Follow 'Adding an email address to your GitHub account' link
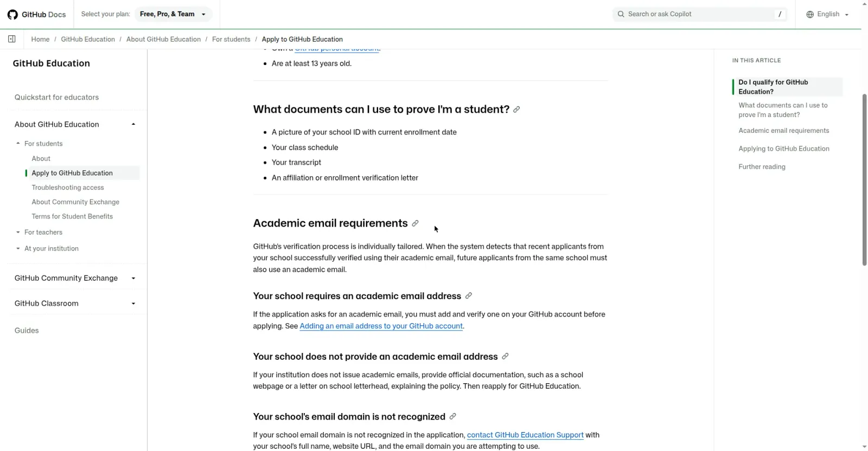 (381, 326)
